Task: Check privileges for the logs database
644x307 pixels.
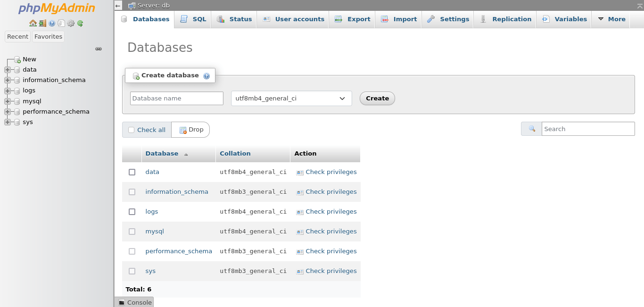Action: [326, 212]
